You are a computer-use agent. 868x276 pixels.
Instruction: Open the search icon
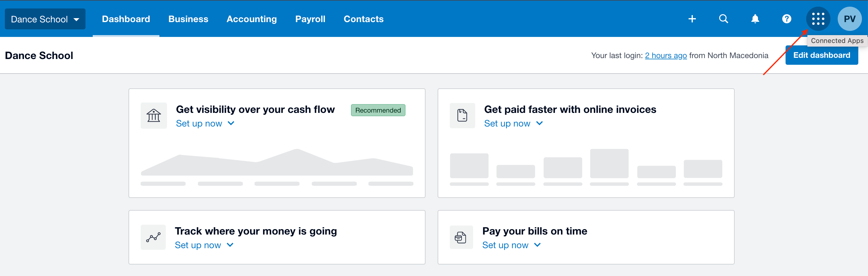tap(723, 19)
